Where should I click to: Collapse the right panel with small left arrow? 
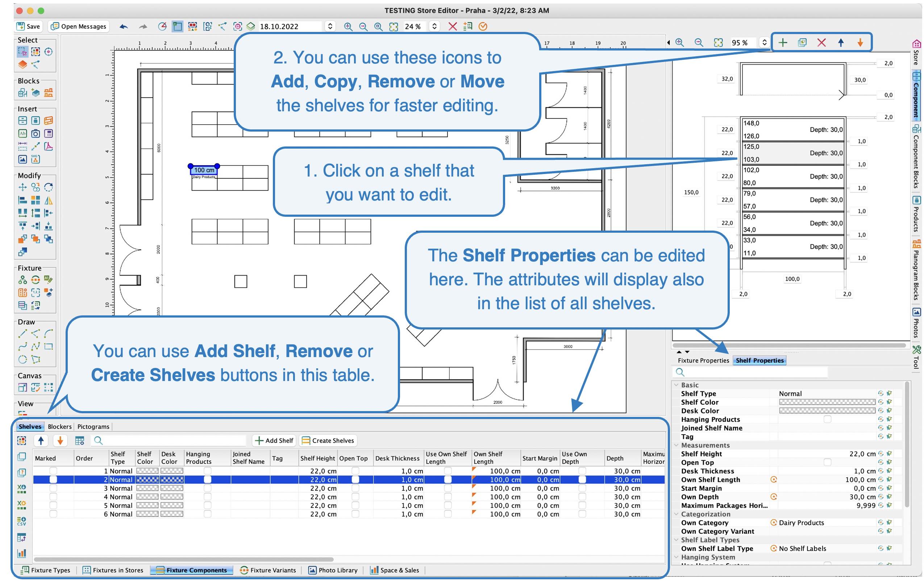[669, 42]
